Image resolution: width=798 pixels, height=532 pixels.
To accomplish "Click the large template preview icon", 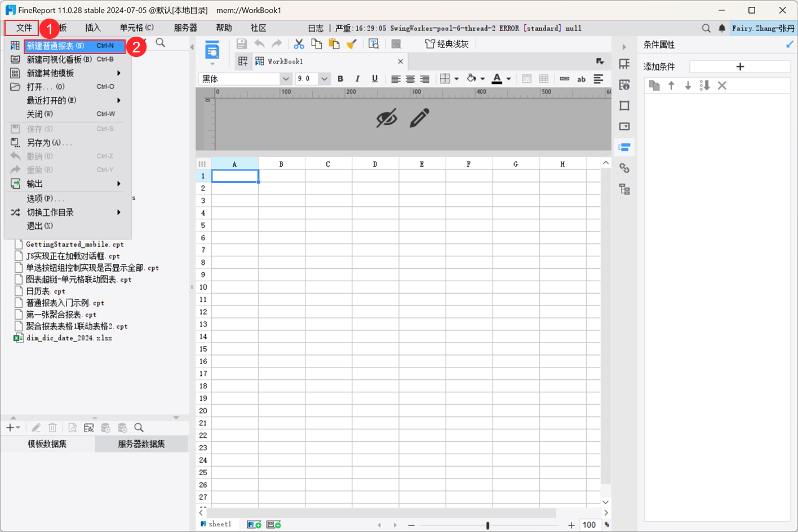I will coord(212,50).
